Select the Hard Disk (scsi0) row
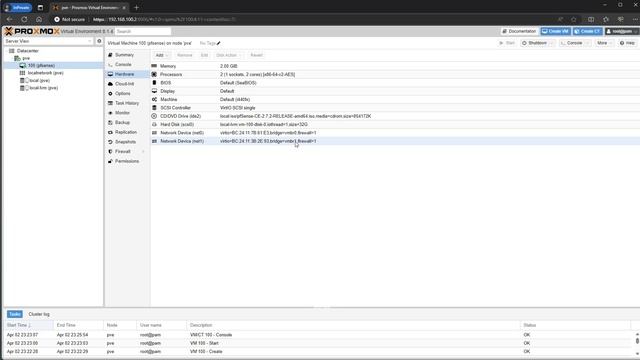 (x=395, y=124)
